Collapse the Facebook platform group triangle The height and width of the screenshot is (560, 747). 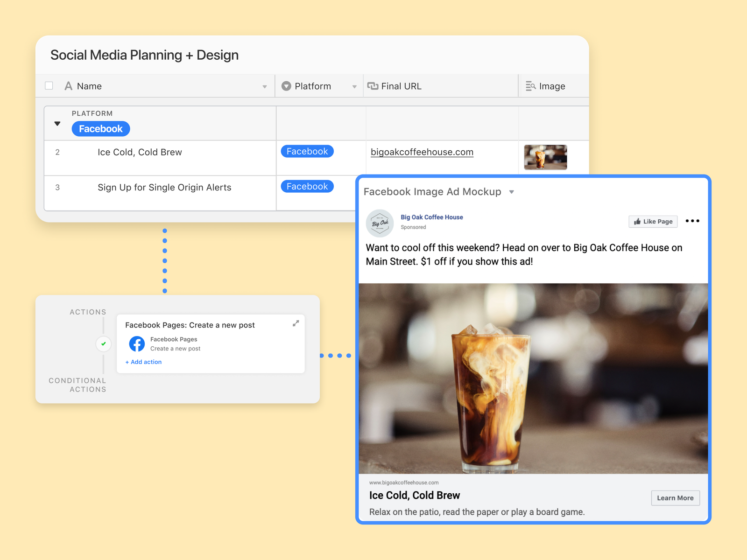[57, 124]
